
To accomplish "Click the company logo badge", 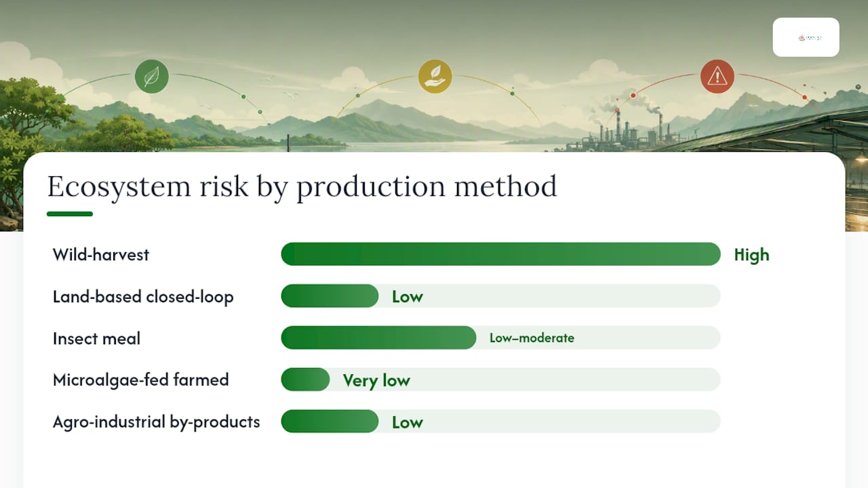I will pos(806,37).
